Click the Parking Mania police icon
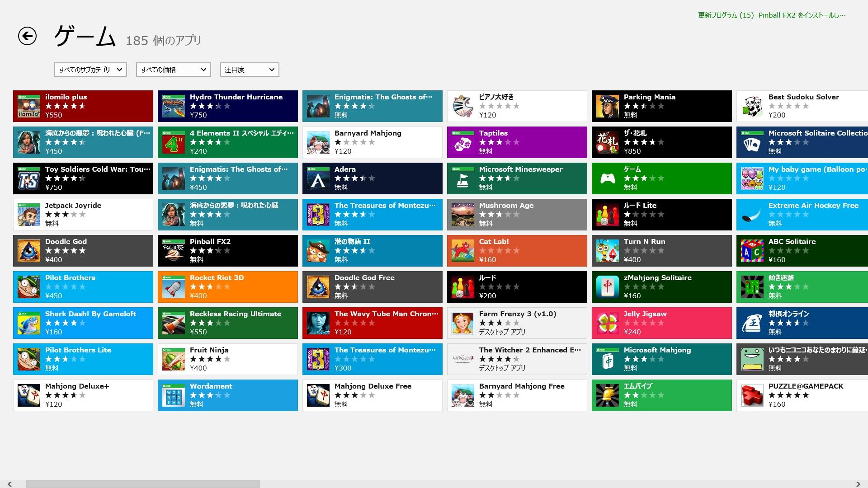868x488 pixels. (x=608, y=106)
